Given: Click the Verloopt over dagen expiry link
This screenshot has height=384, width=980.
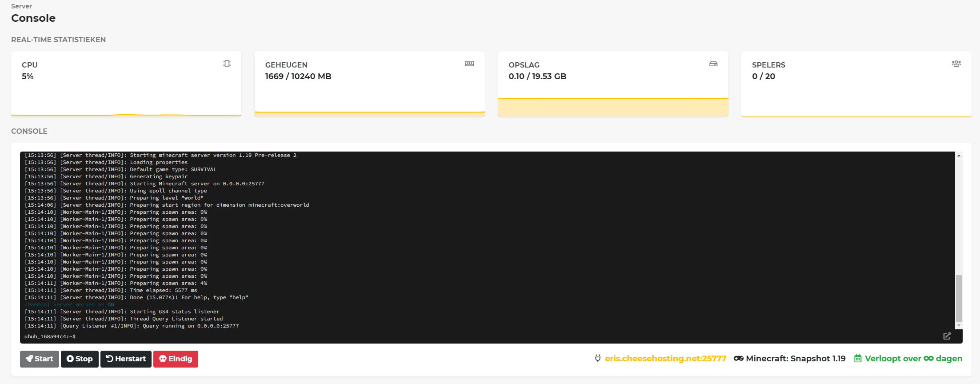Looking at the screenshot, I should [913, 358].
